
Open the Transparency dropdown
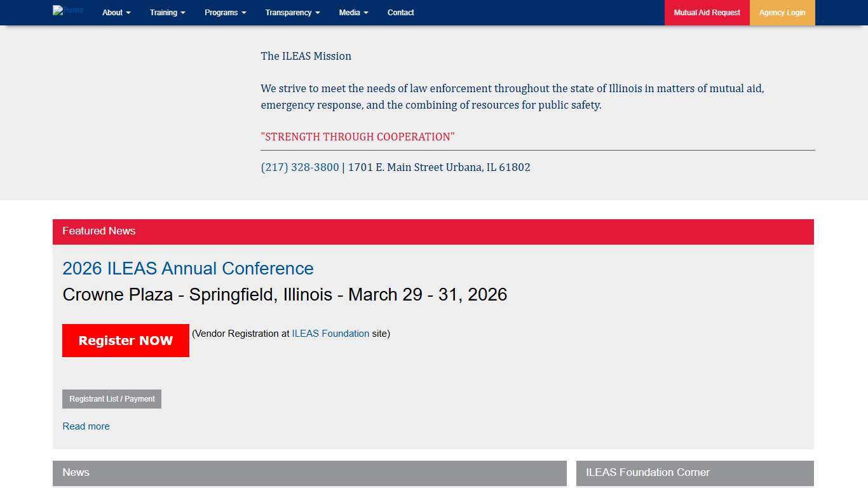(292, 13)
